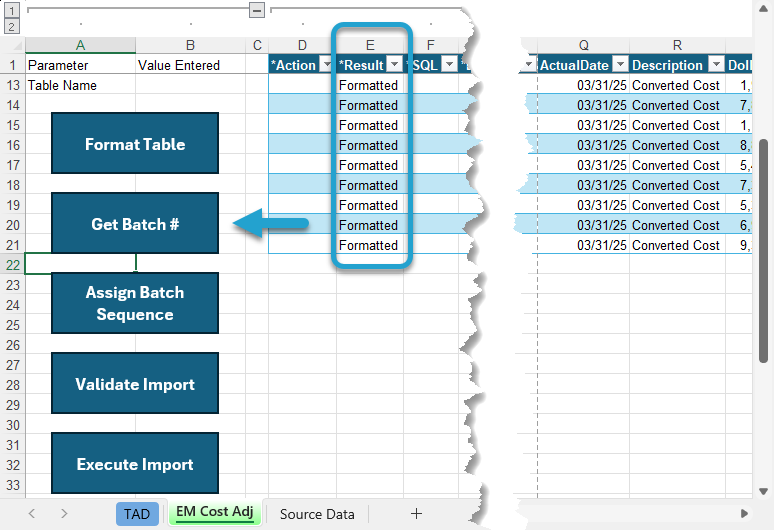Select column D header
This screenshot has width=774, height=530.
tap(303, 45)
